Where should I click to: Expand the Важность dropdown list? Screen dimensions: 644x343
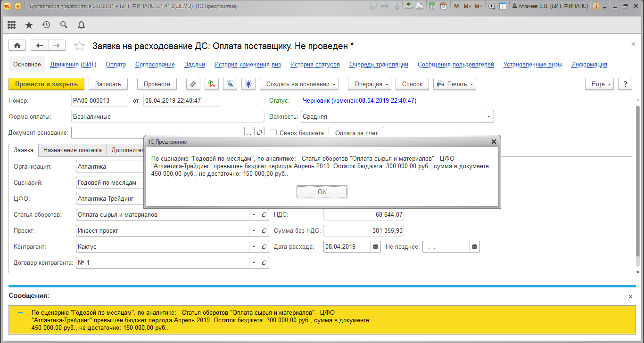(489, 116)
